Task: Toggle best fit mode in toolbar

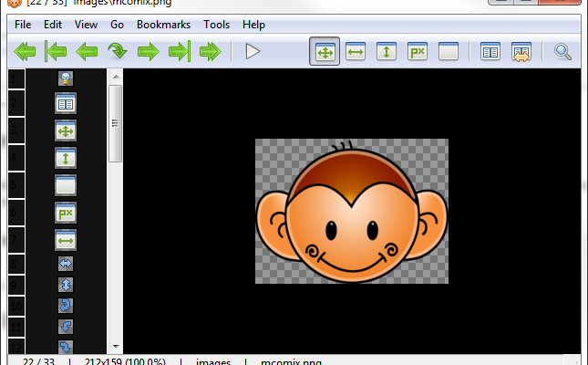Action: 325,51
